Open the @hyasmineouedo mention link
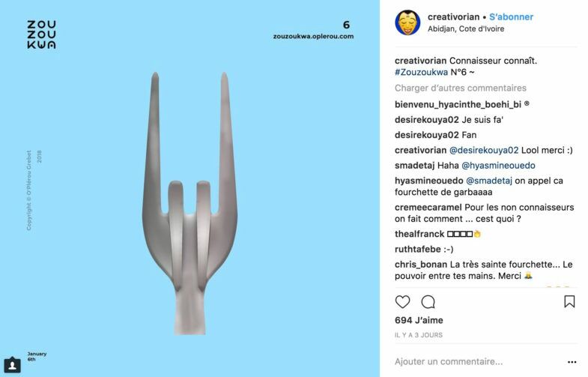588x377 pixels. click(498, 166)
